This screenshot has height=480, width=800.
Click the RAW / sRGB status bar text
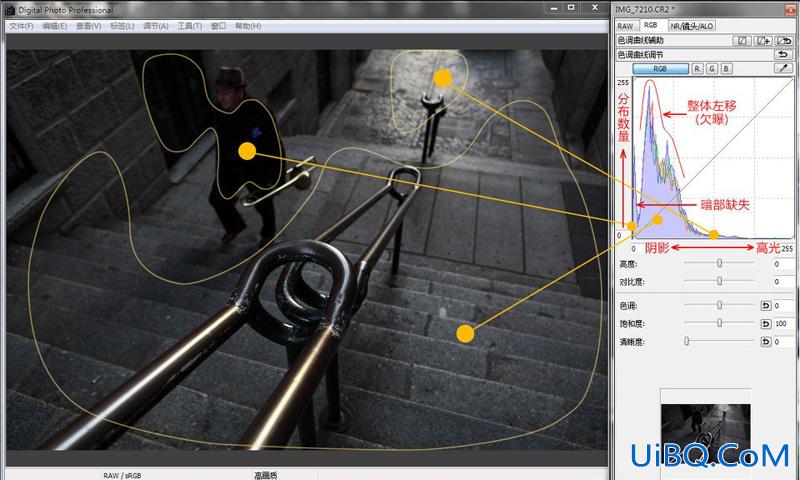tap(122, 475)
